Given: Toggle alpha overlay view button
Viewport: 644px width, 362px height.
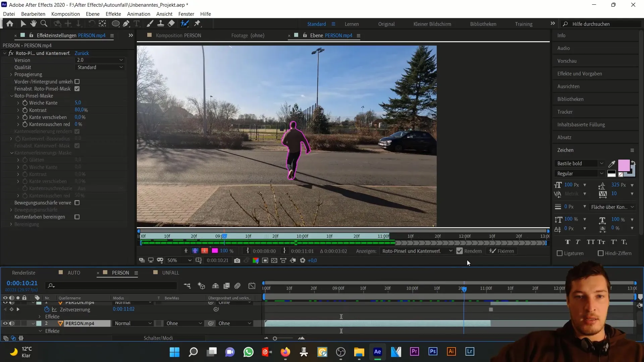Looking at the screenshot, I should click(x=204, y=251).
